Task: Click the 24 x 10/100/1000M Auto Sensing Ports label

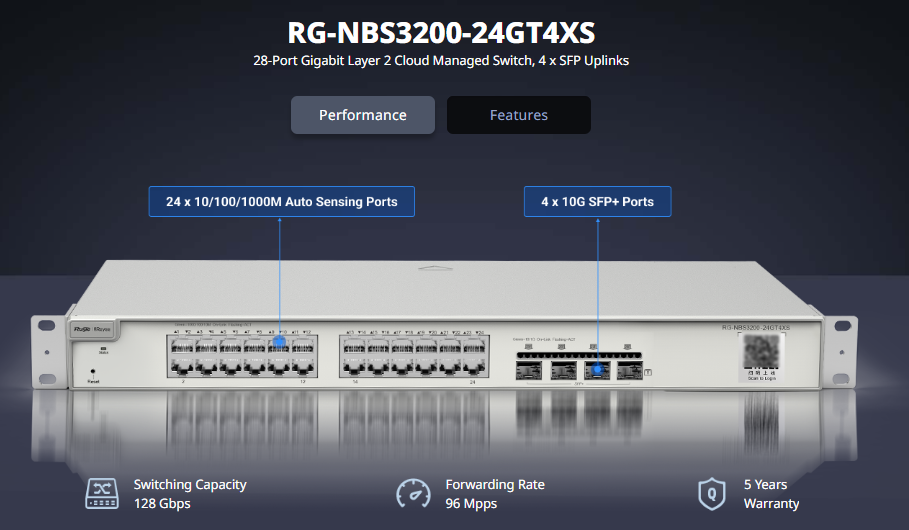Action: pos(282,201)
